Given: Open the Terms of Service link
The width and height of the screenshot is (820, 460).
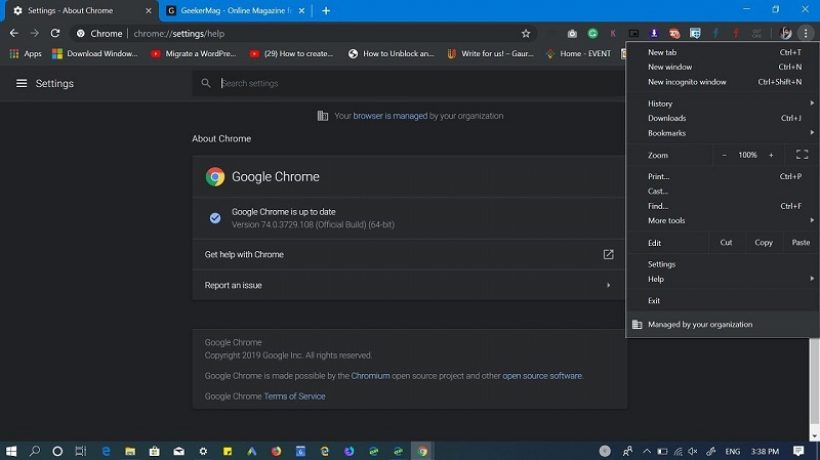Looking at the screenshot, I should (294, 396).
